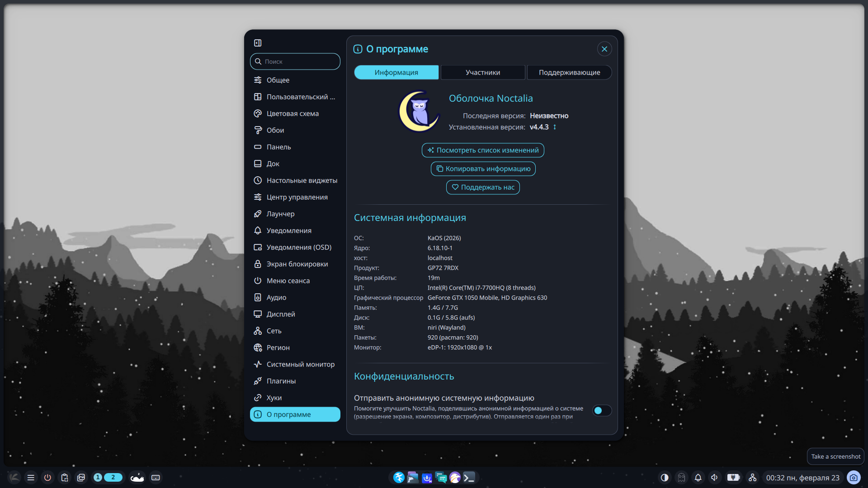Toggle dark mode half-circle icon in panel
The height and width of the screenshot is (488, 868).
(x=665, y=478)
